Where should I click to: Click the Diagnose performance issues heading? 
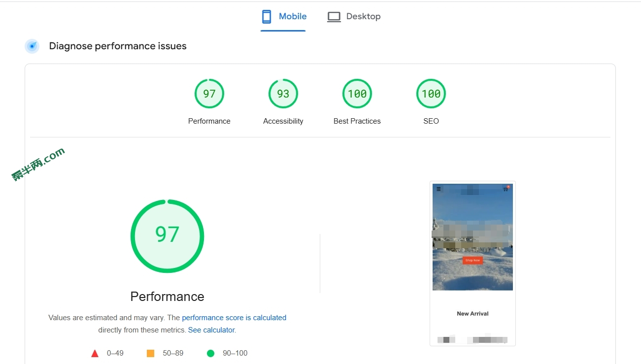coord(118,46)
